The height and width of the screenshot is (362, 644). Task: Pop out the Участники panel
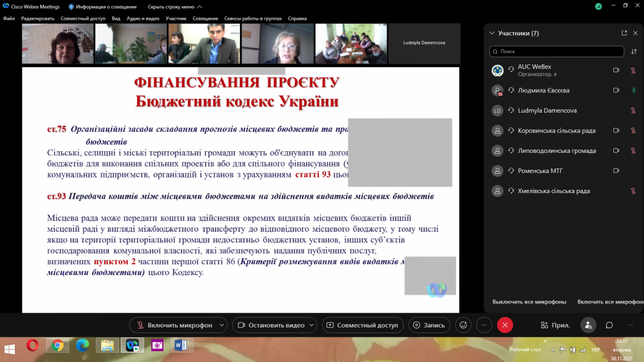pos(624,33)
